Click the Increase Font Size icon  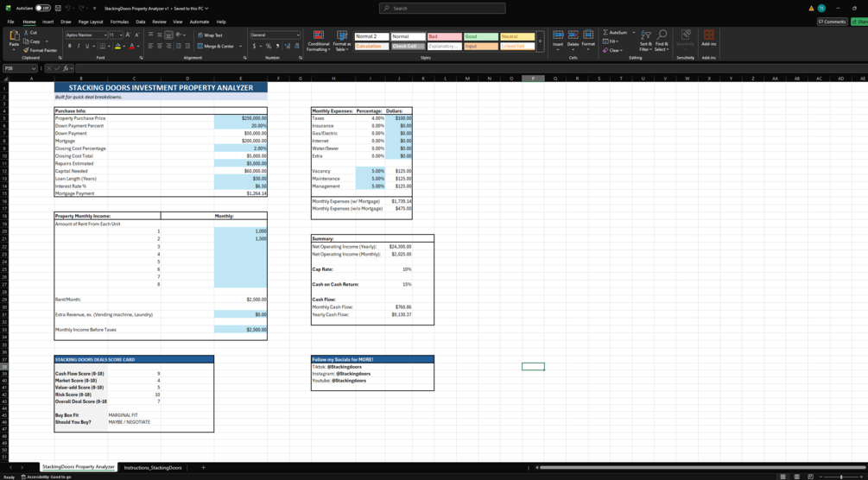pyautogui.click(x=129, y=35)
